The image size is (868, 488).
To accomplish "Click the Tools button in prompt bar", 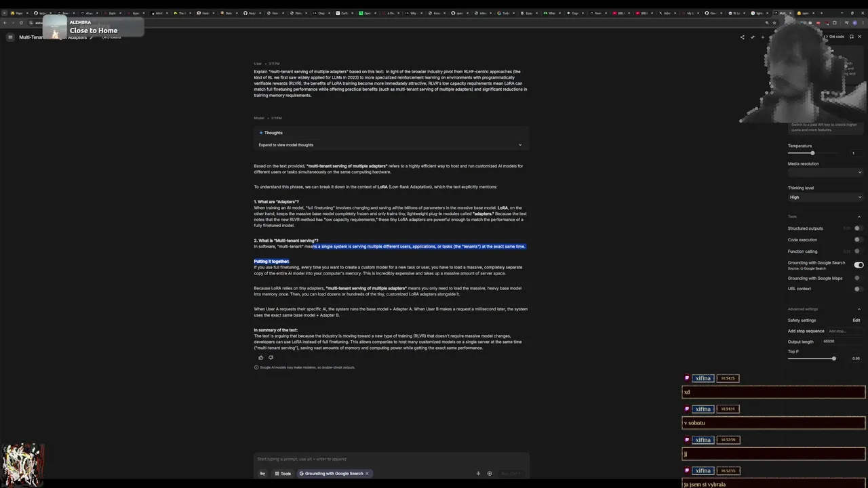I will [282, 474].
